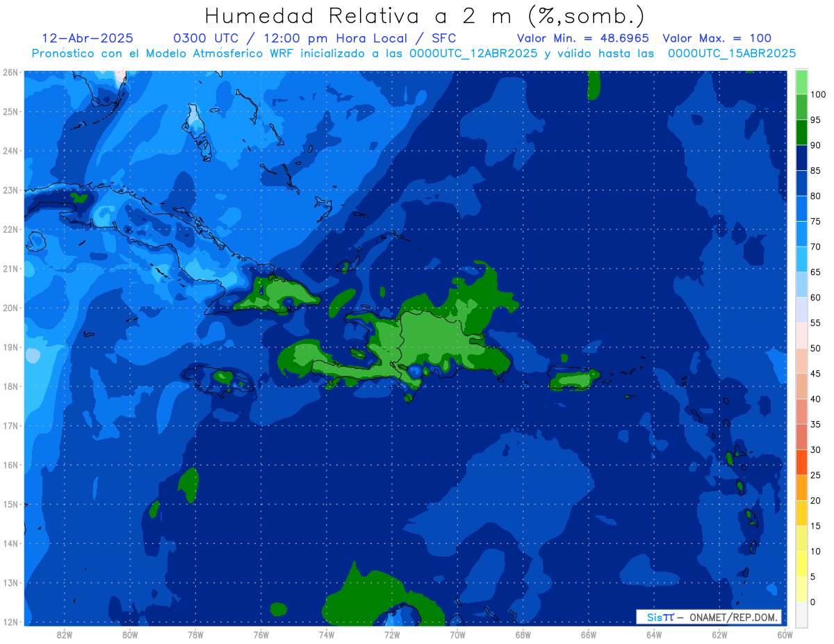Click the latitude axis label '20N'
The width and height of the screenshot is (834, 644).
tap(10, 308)
